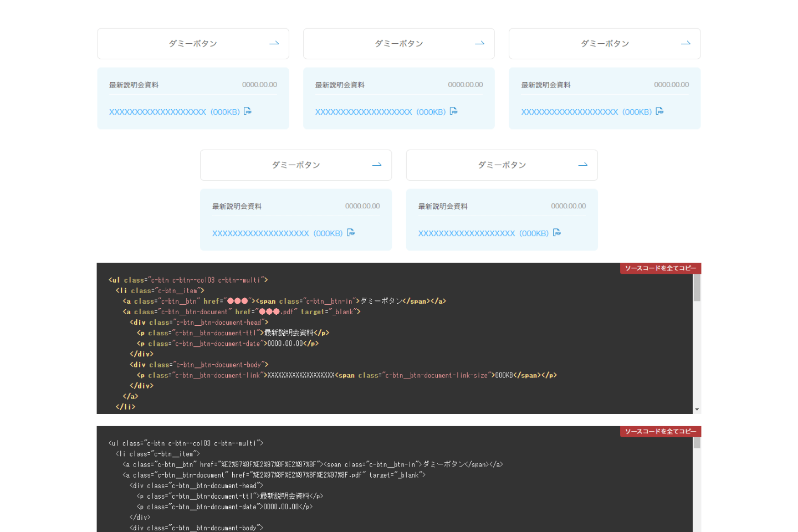Click the 最新説明会資料 heading in the first card

point(134,84)
